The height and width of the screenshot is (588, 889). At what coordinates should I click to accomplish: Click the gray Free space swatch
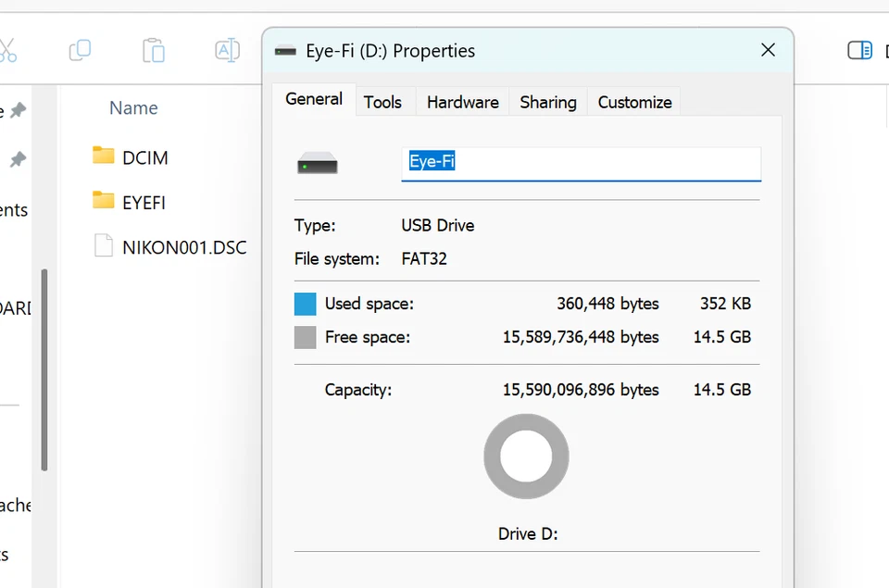306,337
